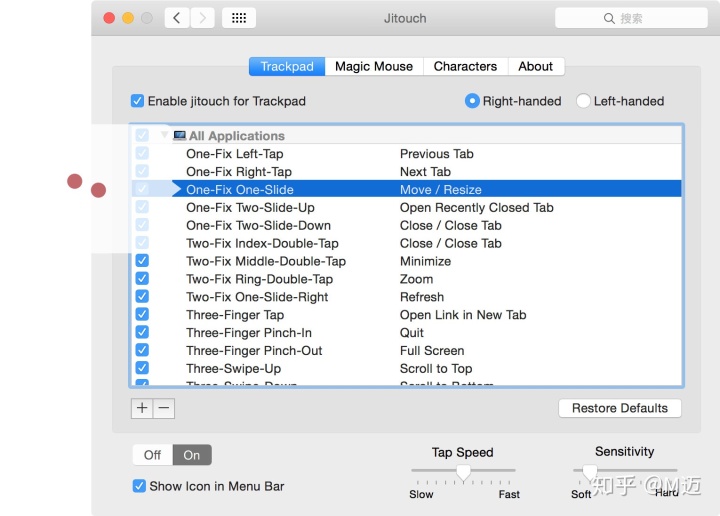Click the Zoom action cell
Viewport: 720px width, 516px height.
416,279
